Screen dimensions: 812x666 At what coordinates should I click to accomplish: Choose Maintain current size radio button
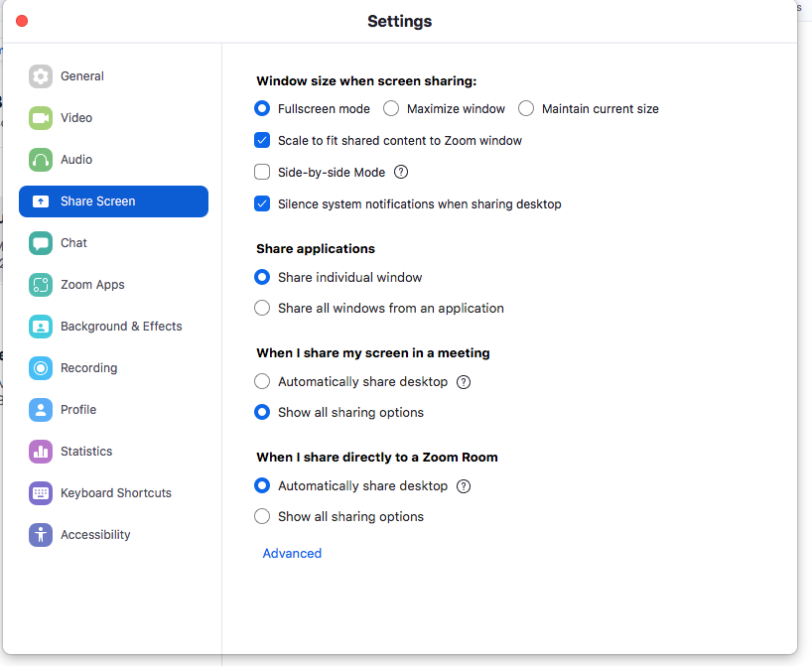click(x=526, y=108)
